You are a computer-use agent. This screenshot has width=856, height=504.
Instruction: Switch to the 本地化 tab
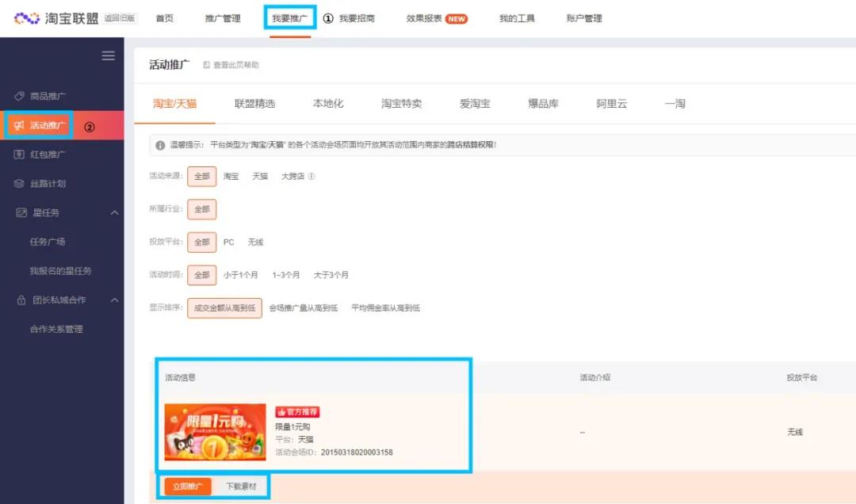coord(328,104)
